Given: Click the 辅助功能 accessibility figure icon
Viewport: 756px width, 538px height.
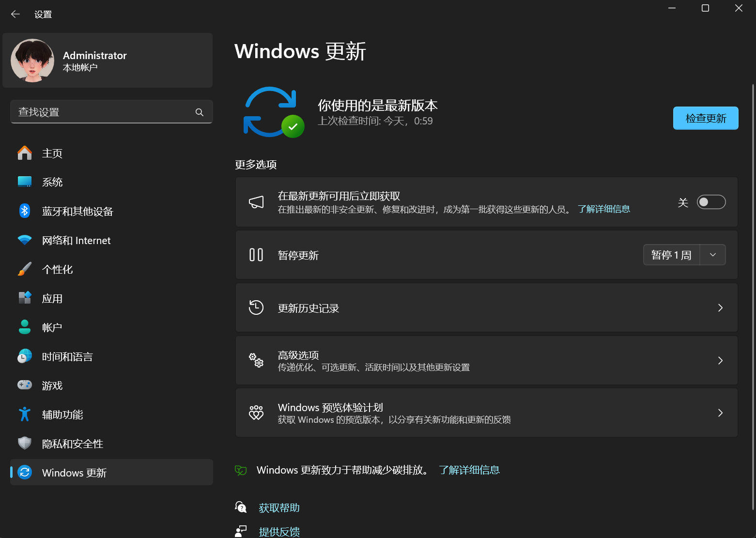Looking at the screenshot, I should pyautogui.click(x=25, y=414).
